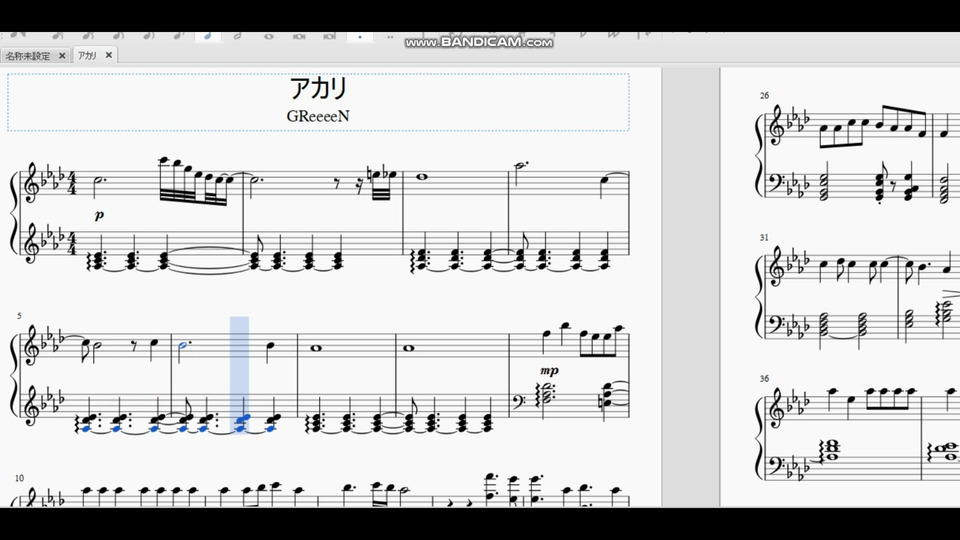Select the half note duration icon
Viewport: 960px width, 540px height.
coord(238,36)
